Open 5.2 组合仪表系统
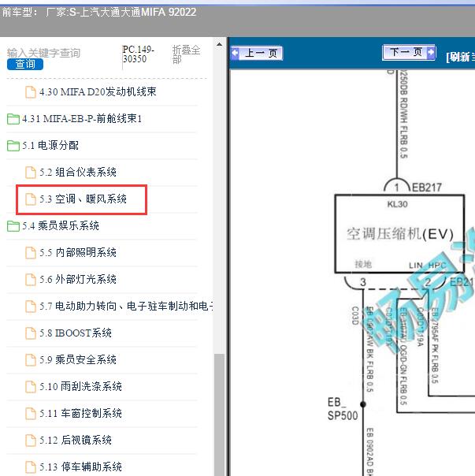This screenshot has width=475, height=476. (x=78, y=172)
